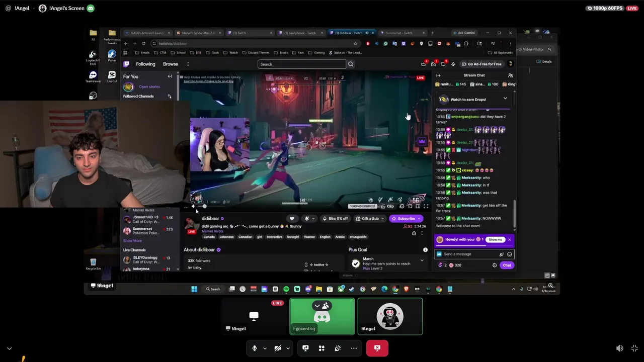Toggle Discord speaker volume icon

click(x=620, y=348)
